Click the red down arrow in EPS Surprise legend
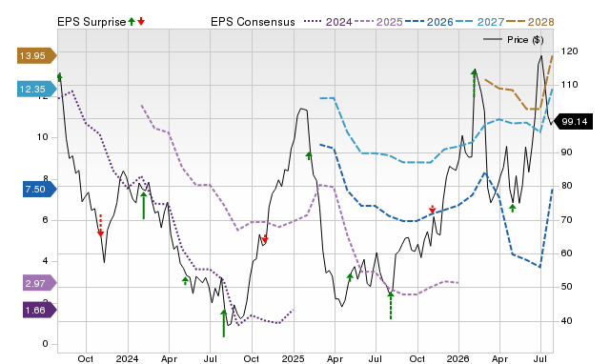Screen dimensions: 610x364 pyautogui.click(x=141, y=21)
